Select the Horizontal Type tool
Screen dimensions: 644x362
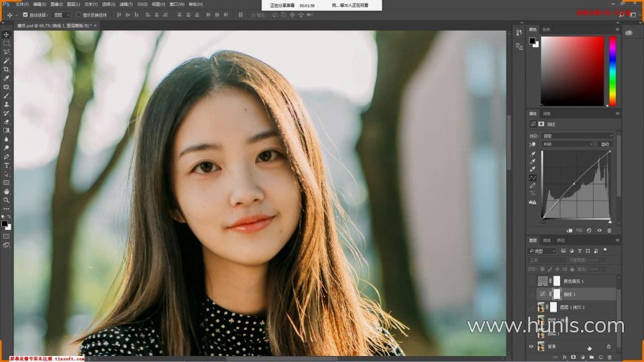[x=6, y=166]
